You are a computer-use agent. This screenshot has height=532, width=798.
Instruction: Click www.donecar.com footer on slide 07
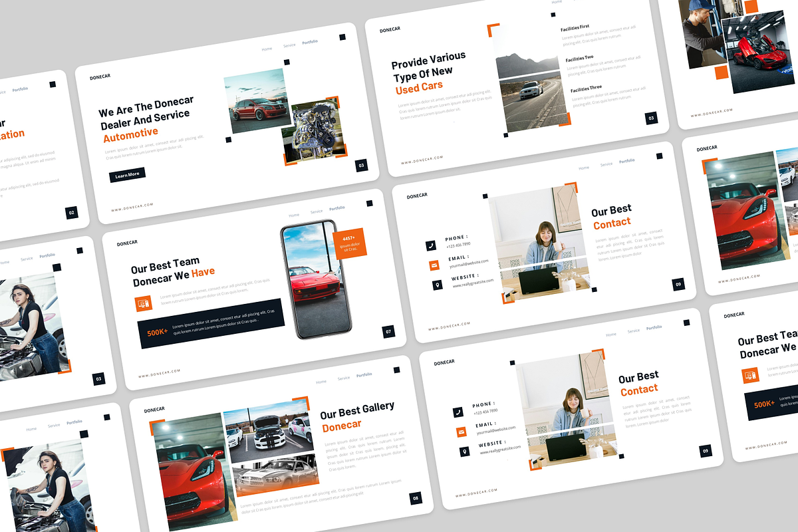(160, 374)
